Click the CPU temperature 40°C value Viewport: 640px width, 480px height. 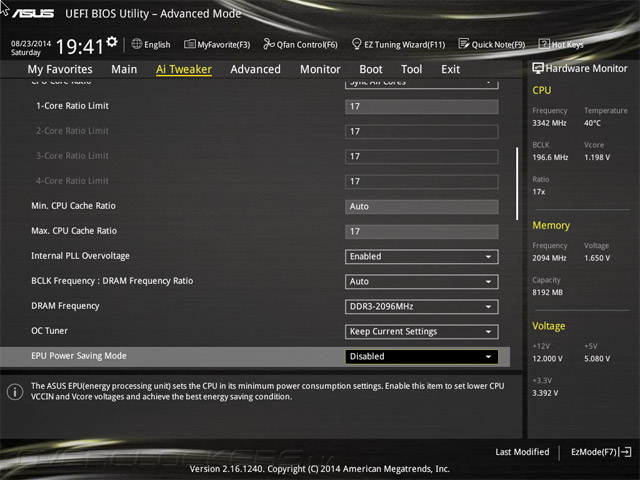pyautogui.click(x=592, y=123)
